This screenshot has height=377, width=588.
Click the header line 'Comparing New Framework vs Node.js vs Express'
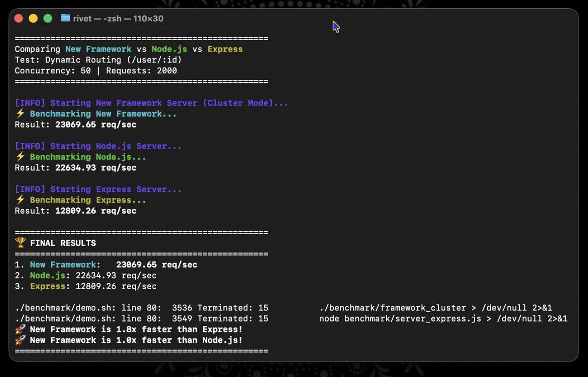pyautogui.click(x=128, y=49)
